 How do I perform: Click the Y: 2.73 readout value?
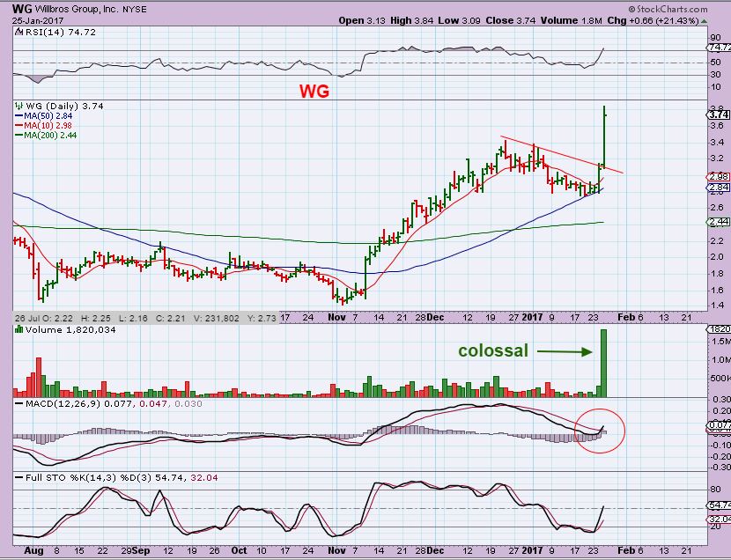262,318
